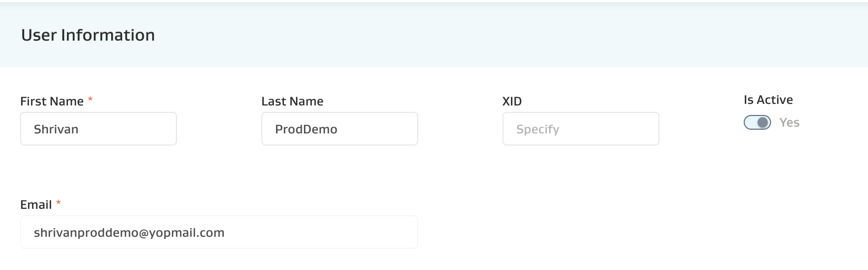Screen dimensions: 868x270
Task: Click the 'Email' label
Action: pyautogui.click(x=36, y=205)
